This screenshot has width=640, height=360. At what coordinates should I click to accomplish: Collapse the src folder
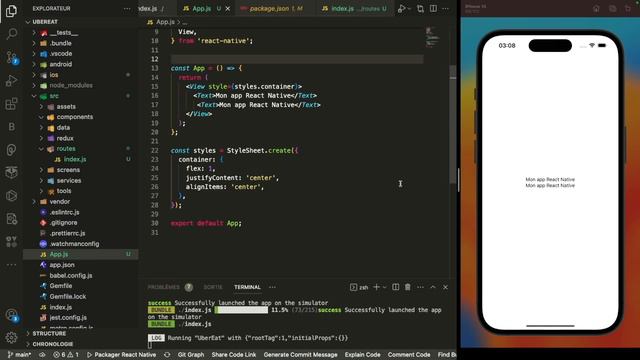point(34,96)
